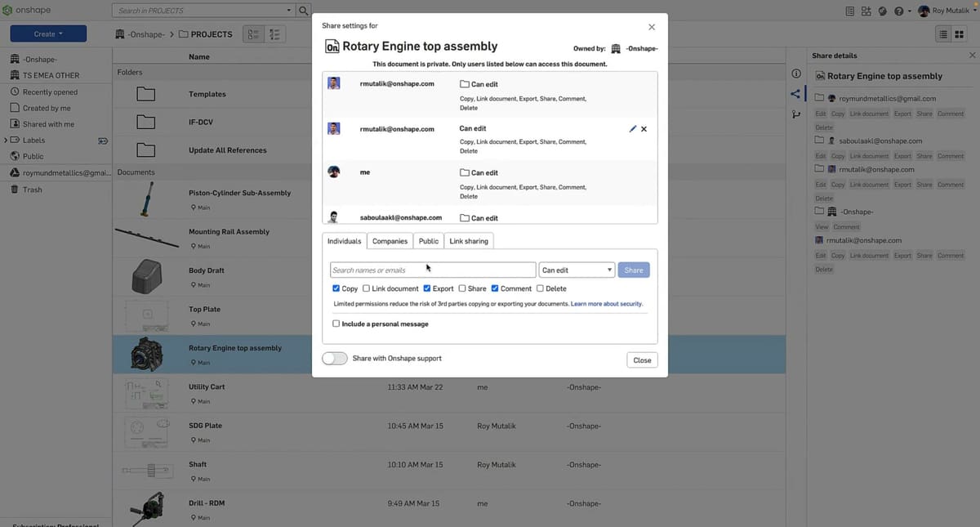Uncheck the Comment permission checkbox
This screenshot has width=980, height=527.
click(496, 288)
